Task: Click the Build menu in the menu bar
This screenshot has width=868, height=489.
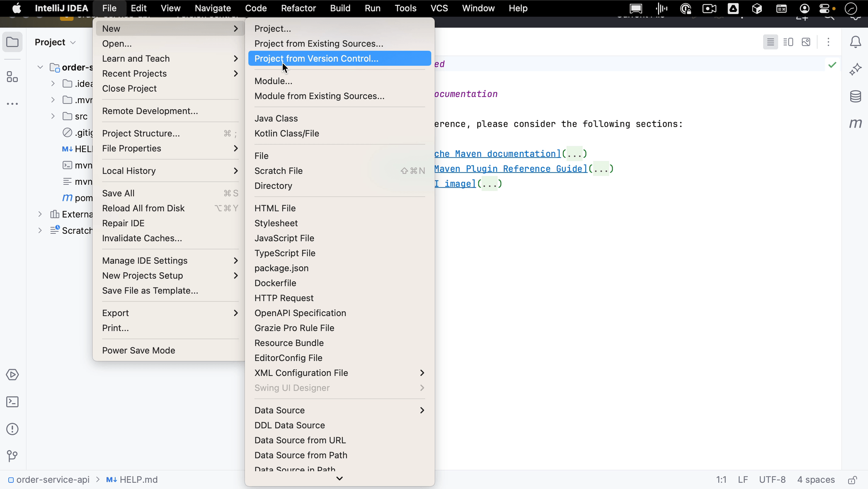Action: coord(340,8)
